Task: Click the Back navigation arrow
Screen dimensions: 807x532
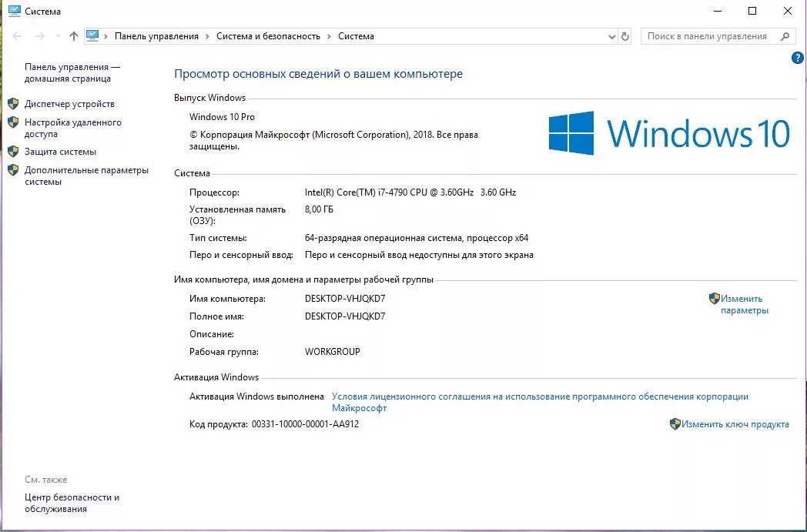Action: coord(17,36)
